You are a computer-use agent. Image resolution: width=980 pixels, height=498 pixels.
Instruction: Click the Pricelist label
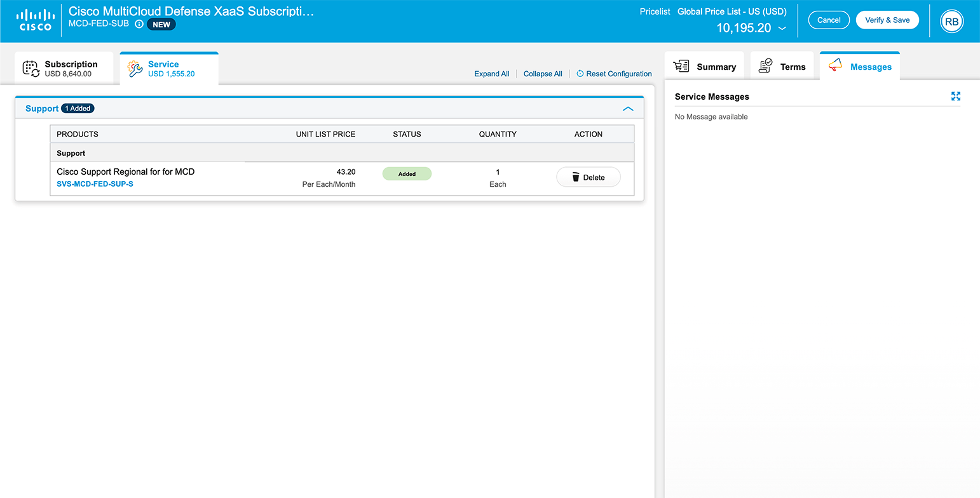tap(655, 11)
